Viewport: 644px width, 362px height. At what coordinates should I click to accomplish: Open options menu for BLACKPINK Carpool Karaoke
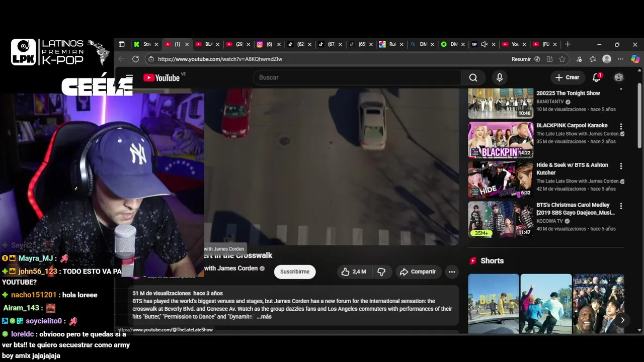[621, 127]
